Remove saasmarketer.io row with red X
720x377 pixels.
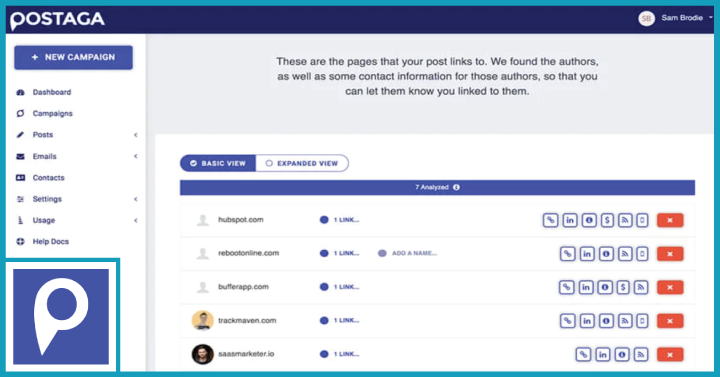tap(670, 354)
